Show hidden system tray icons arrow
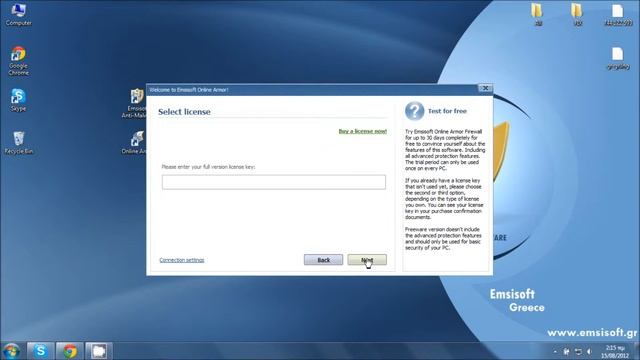This screenshot has height=360, width=640. pyautogui.click(x=555, y=351)
